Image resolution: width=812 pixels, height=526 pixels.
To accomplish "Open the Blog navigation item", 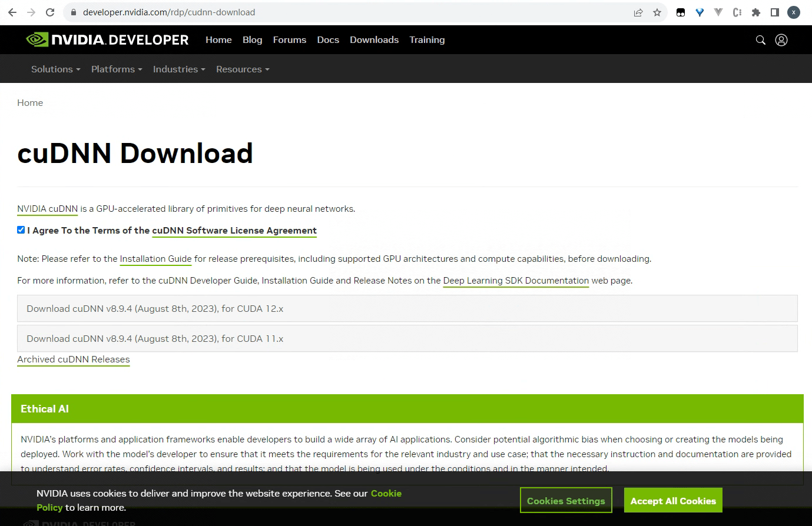I will tap(253, 40).
